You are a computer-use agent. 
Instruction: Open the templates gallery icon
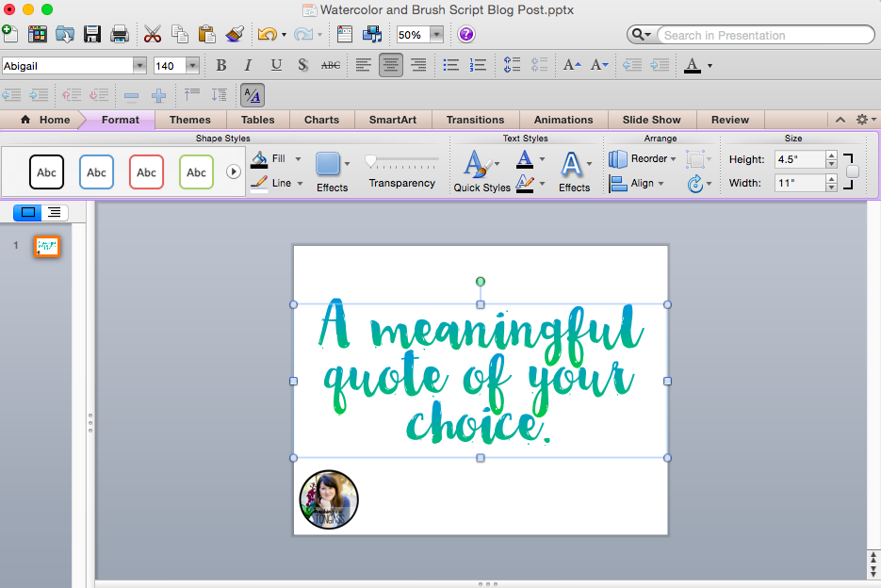(38, 34)
